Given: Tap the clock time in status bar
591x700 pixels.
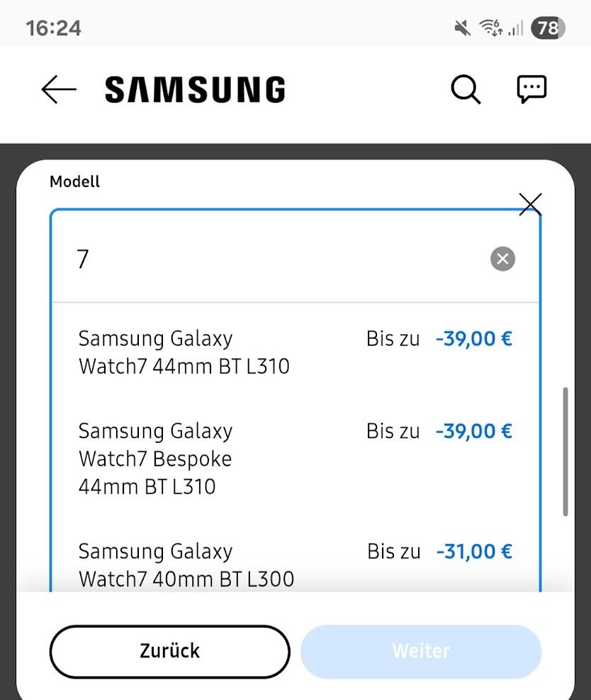Looking at the screenshot, I should [53, 28].
